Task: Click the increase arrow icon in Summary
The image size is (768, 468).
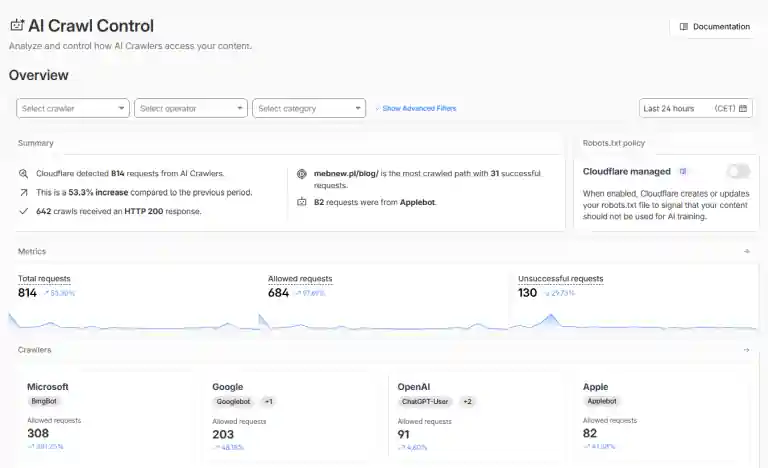Action: [23, 193]
